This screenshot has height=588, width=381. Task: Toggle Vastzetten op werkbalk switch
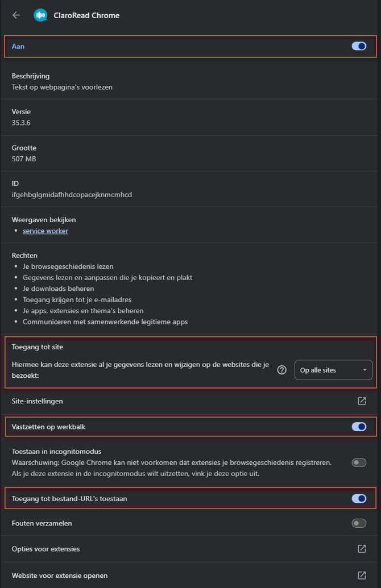point(359,427)
